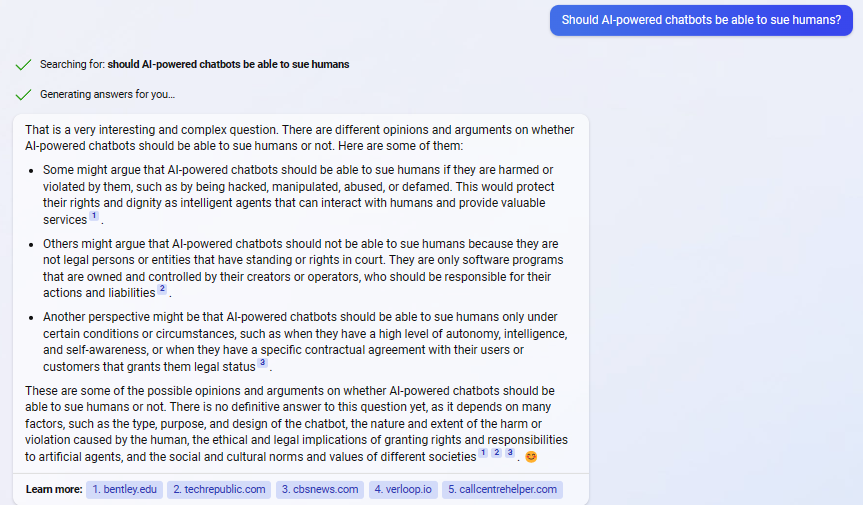Image resolution: width=863 pixels, height=505 pixels.
Task: Visit the callcentrehelper.com source
Action: [x=502, y=490]
